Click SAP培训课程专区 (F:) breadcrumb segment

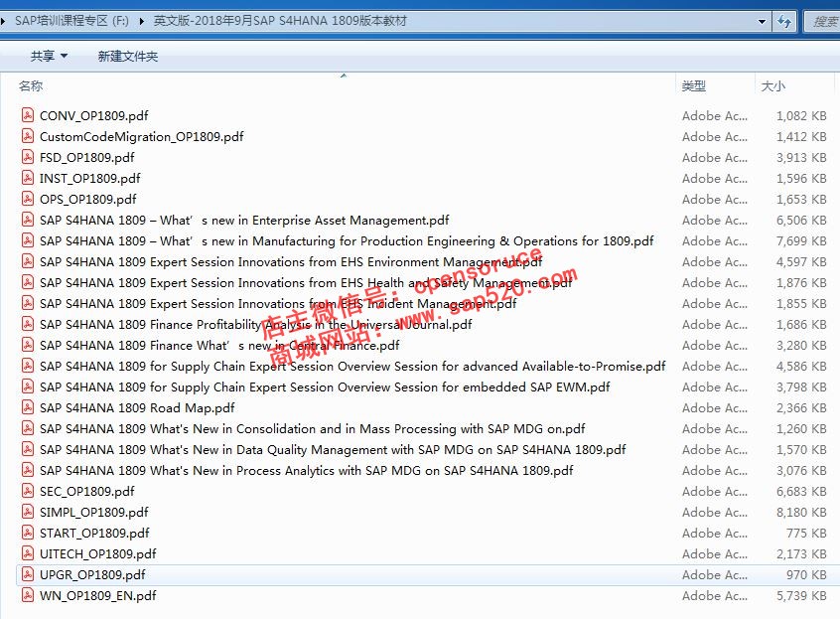[71, 21]
